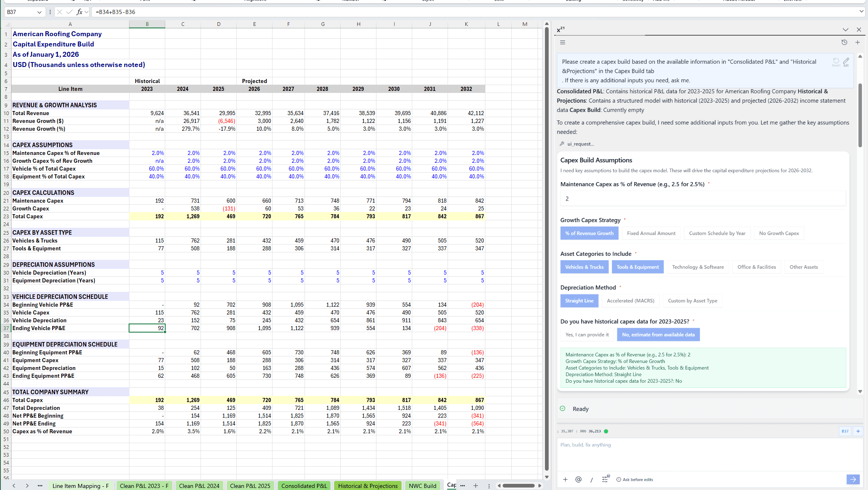This screenshot has width=868, height=490.
Task: Click the hamburger menu in assistant pane
Action: 563,42
